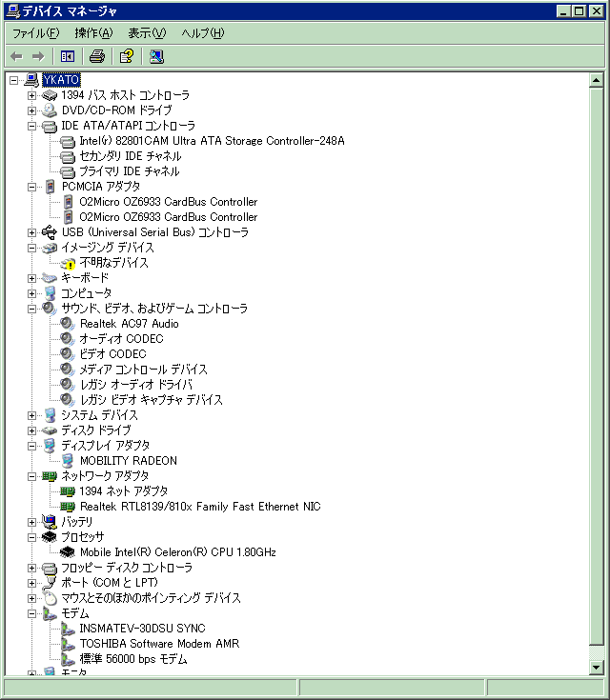Click the Forward arrow toolbar button
Image resolution: width=610 pixels, height=700 pixels.
point(38,56)
